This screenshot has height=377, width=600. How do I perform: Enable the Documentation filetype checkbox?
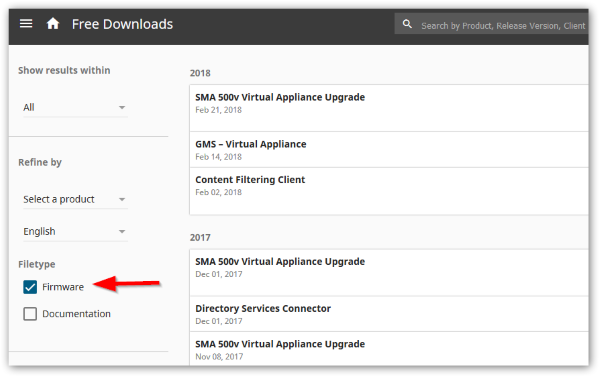[30, 314]
